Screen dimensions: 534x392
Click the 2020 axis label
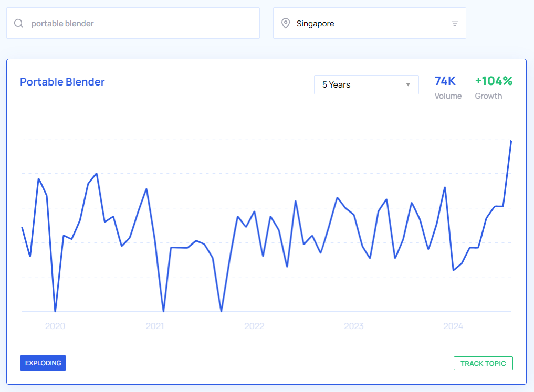click(x=55, y=326)
